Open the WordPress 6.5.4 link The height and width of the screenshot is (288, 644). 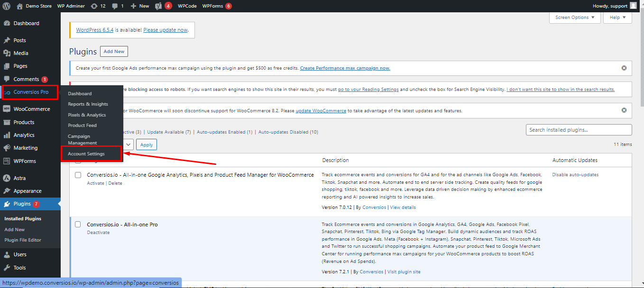pos(95,30)
